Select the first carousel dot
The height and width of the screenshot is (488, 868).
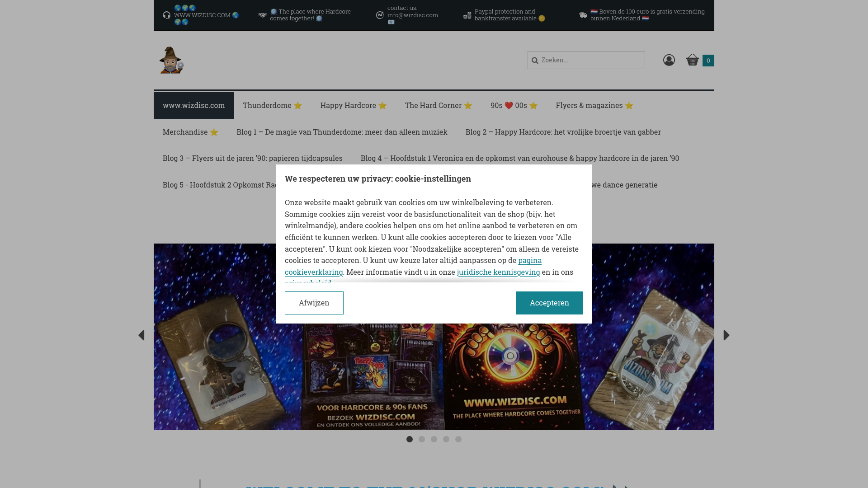pos(410,439)
